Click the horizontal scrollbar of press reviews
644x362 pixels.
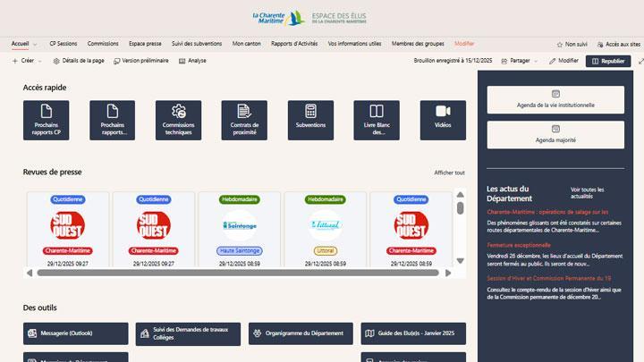(x=238, y=273)
